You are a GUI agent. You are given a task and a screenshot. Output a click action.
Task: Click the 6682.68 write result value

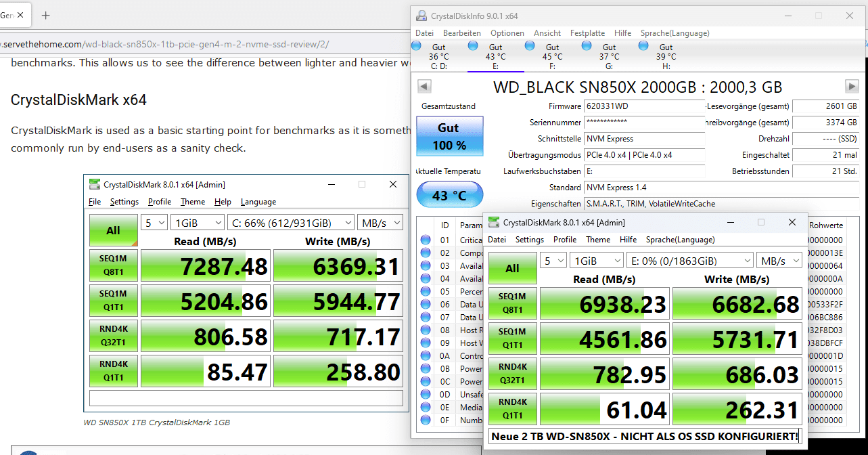[737, 304]
